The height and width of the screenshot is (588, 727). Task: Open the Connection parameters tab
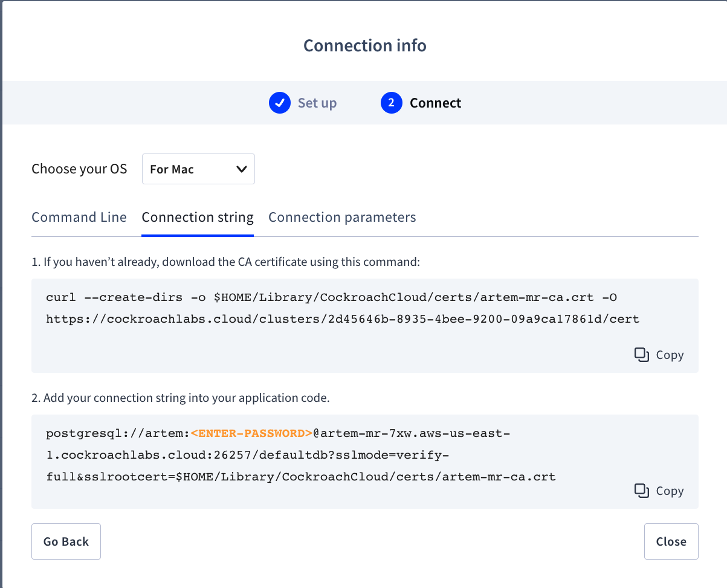(342, 218)
